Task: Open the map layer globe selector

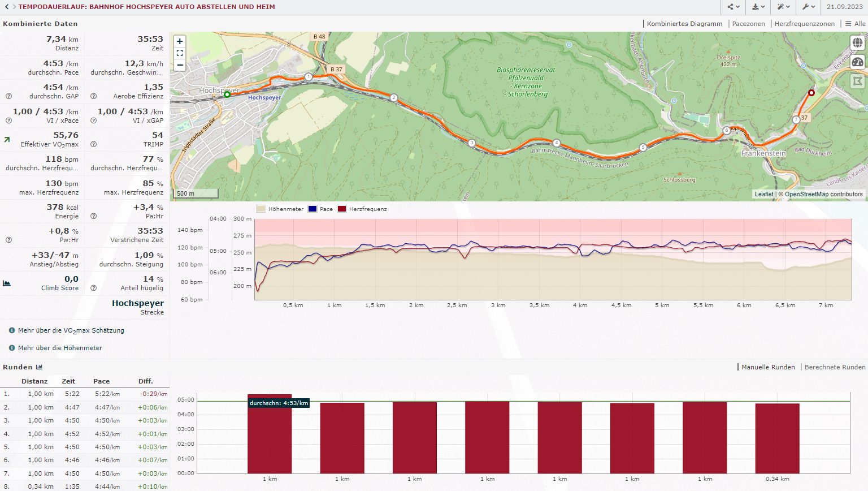Action: pyautogui.click(x=857, y=43)
